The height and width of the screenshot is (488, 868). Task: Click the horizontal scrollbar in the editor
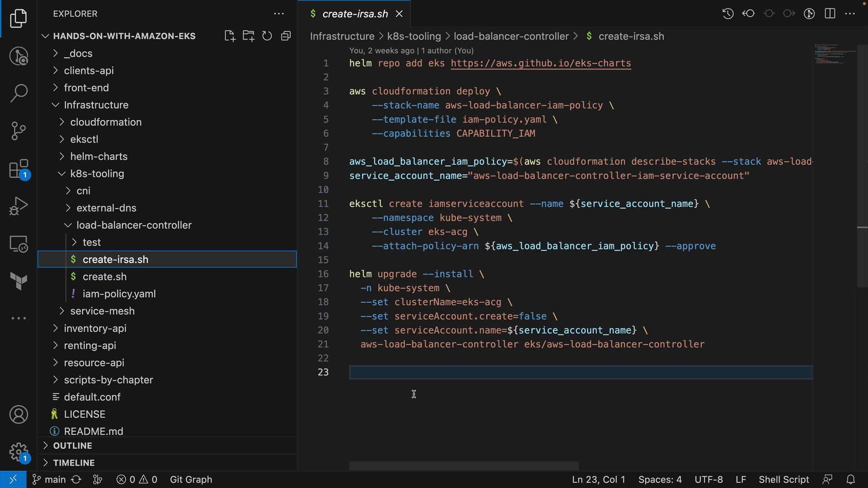click(464, 465)
